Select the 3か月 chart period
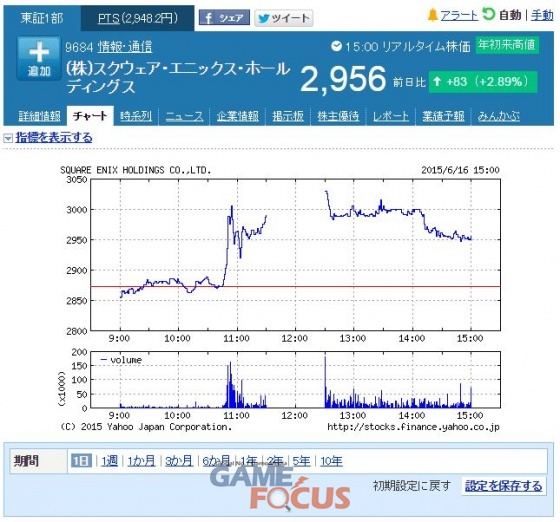This screenshot has width=560, height=522. (x=179, y=461)
